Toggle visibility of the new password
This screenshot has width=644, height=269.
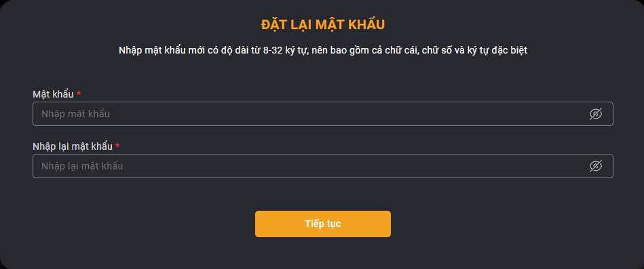pyautogui.click(x=596, y=114)
